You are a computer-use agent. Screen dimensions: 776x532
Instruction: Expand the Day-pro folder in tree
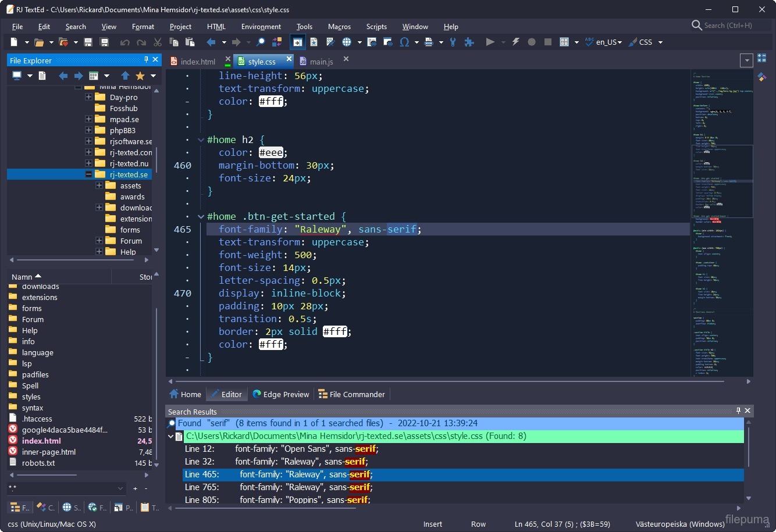pyautogui.click(x=88, y=98)
